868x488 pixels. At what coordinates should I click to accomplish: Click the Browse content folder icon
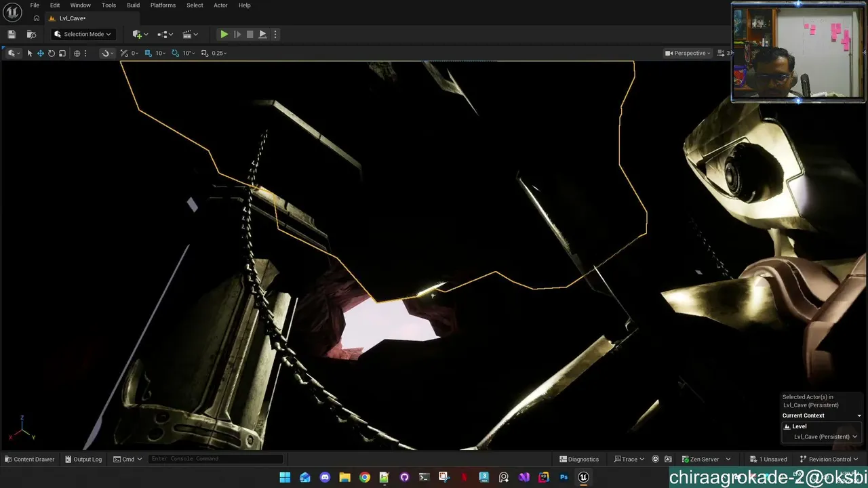31,34
